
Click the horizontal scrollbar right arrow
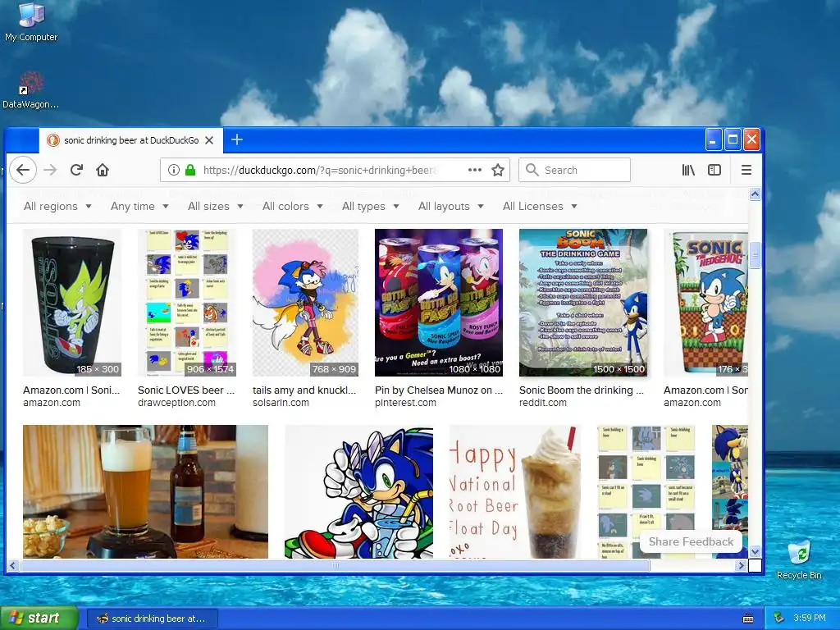[x=742, y=565]
